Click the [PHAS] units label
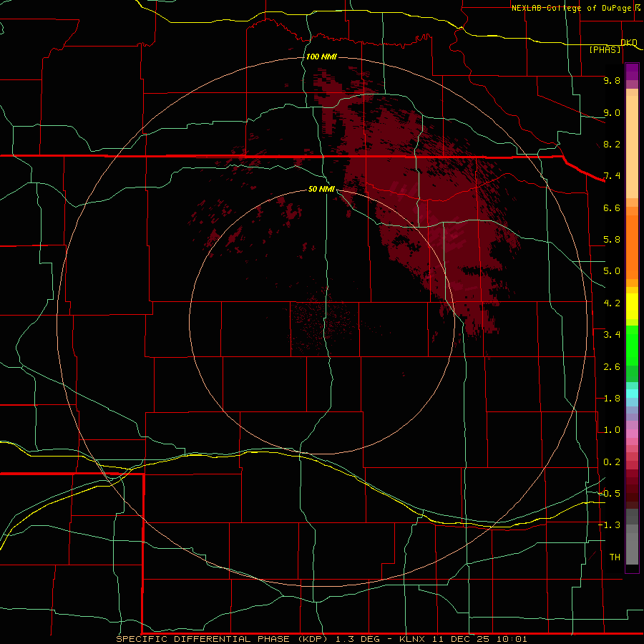Image resolution: width=644 pixels, height=644 pixels. point(605,50)
